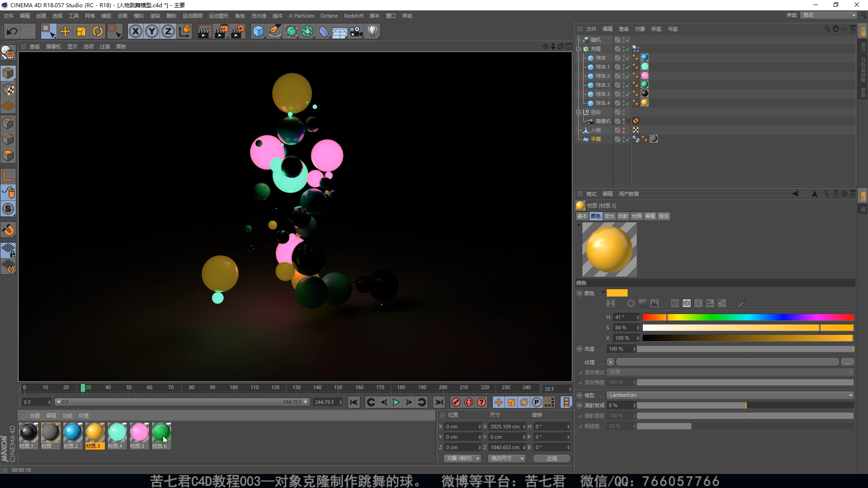Click the Undo arrow in the top toolbar
Viewport: 868px width, 488px height.
pos(12,31)
